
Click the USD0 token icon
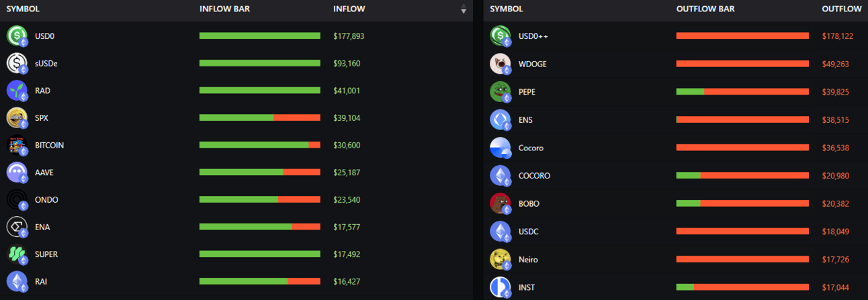pyautogui.click(x=17, y=36)
